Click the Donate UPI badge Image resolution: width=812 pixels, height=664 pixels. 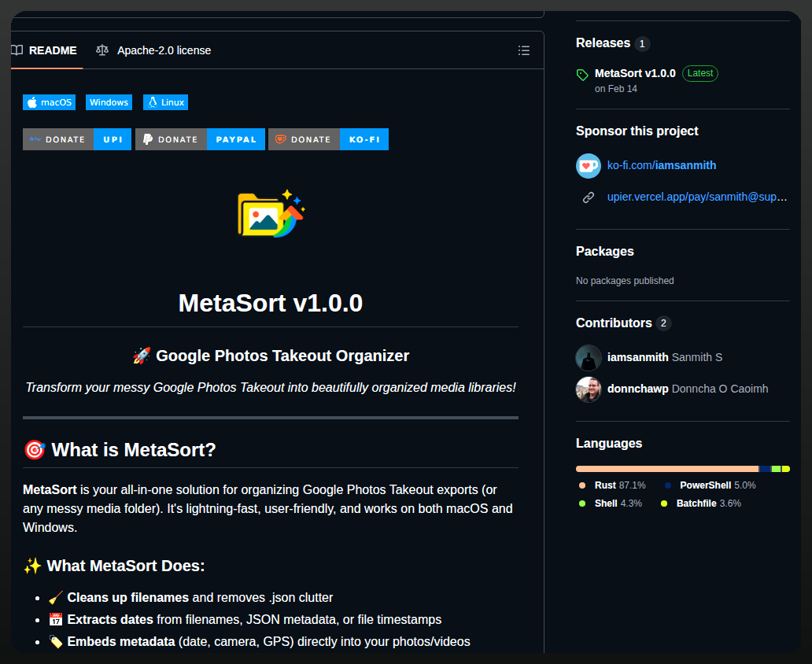[x=77, y=139]
